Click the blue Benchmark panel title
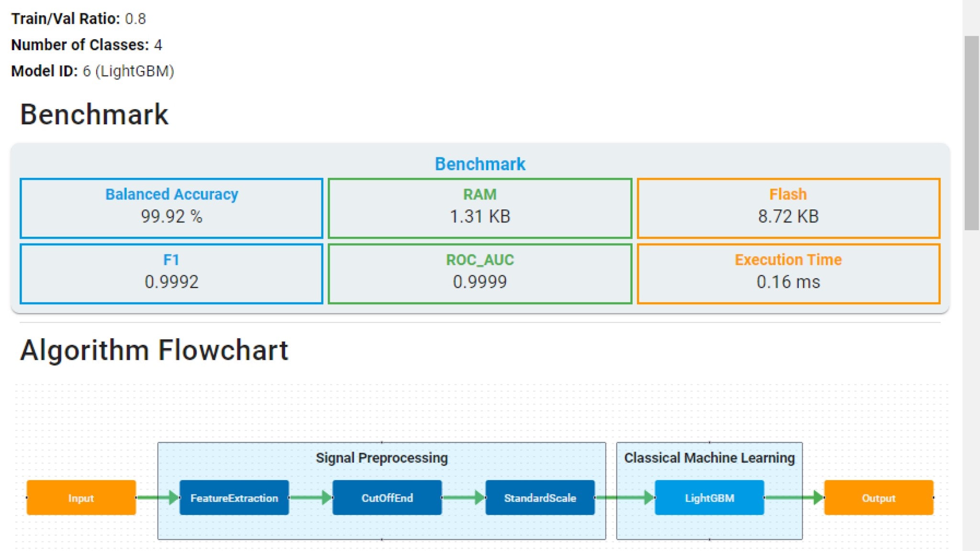The image size is (980, 551). click(480, 164)
